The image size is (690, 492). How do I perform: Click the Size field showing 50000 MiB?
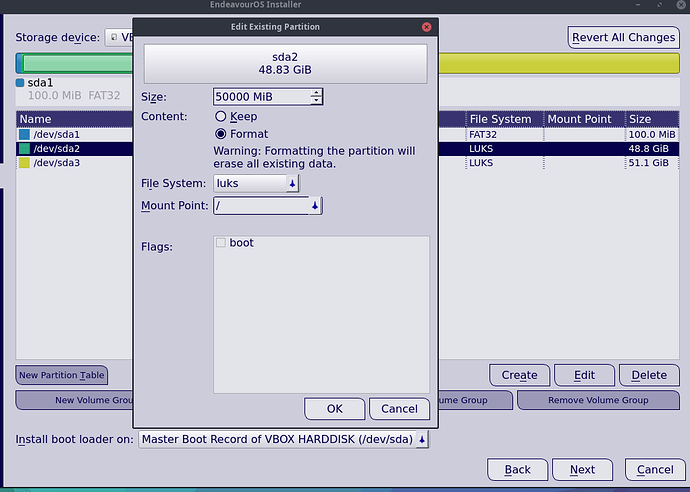tap(262, 96)
